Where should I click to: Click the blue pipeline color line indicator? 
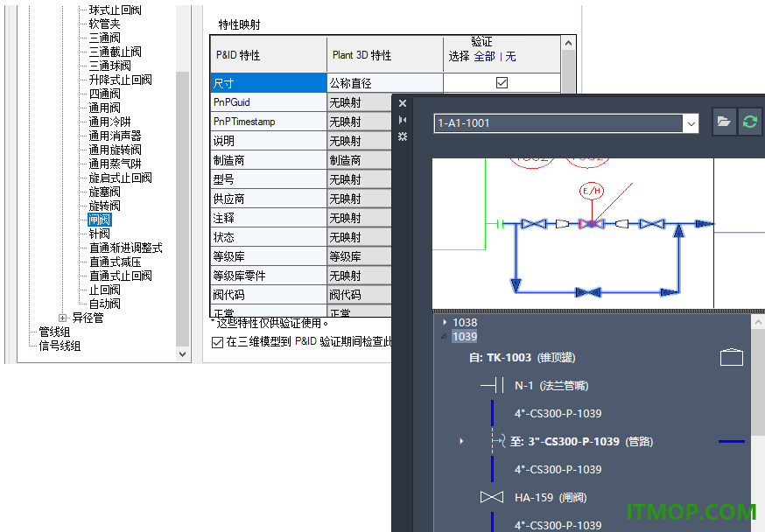[x=732, y=441]
